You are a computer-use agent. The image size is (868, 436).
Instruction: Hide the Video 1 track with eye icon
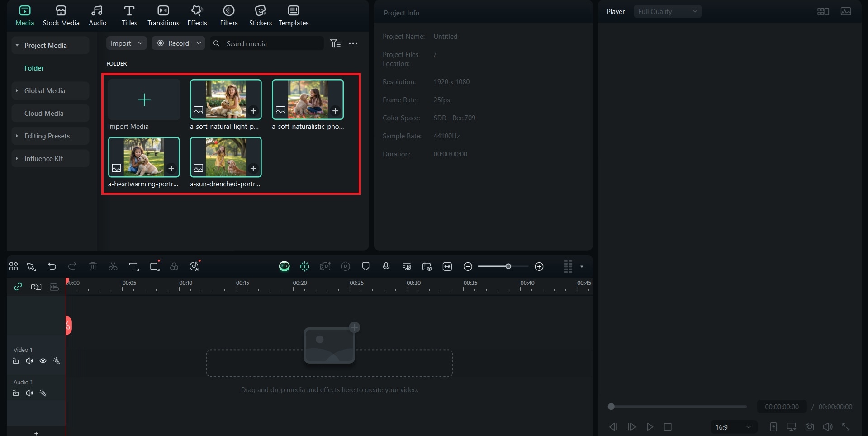[x=43, y=361]
